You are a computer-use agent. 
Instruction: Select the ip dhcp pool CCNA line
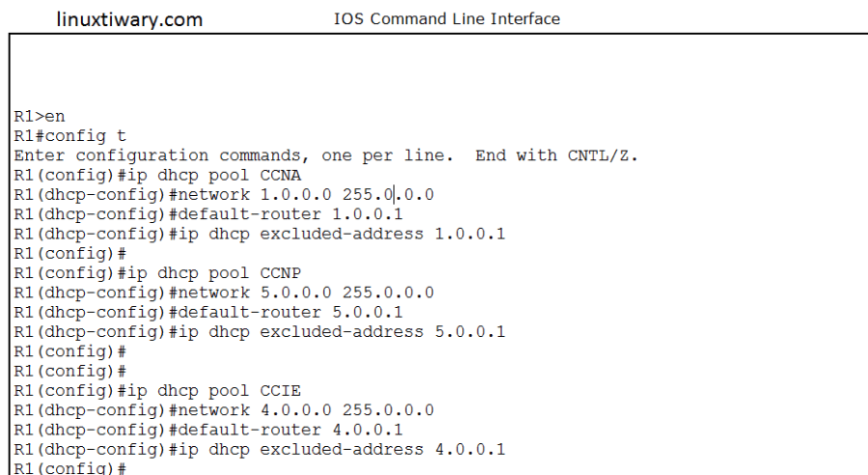click(157, 175)
